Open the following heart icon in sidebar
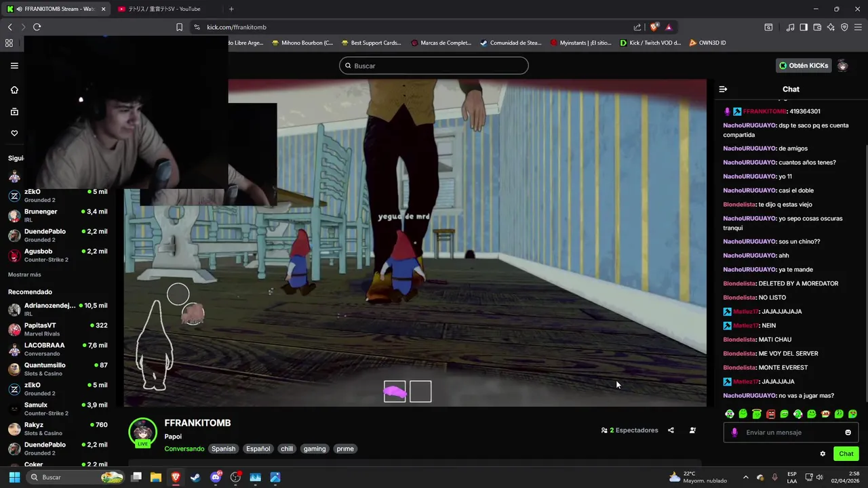 (14, 134)
